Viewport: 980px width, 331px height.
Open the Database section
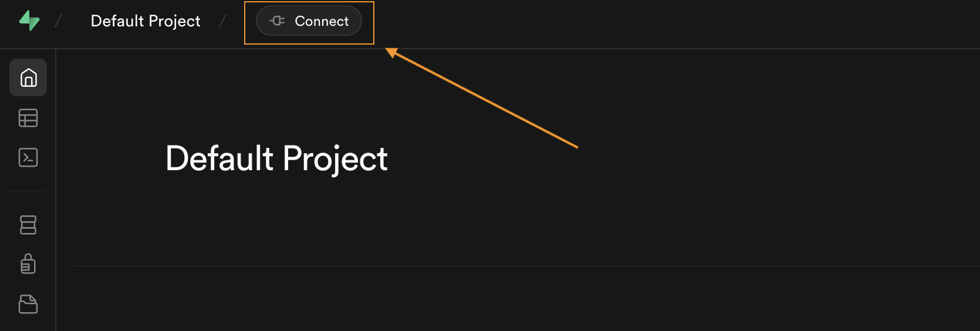point(28,225)
